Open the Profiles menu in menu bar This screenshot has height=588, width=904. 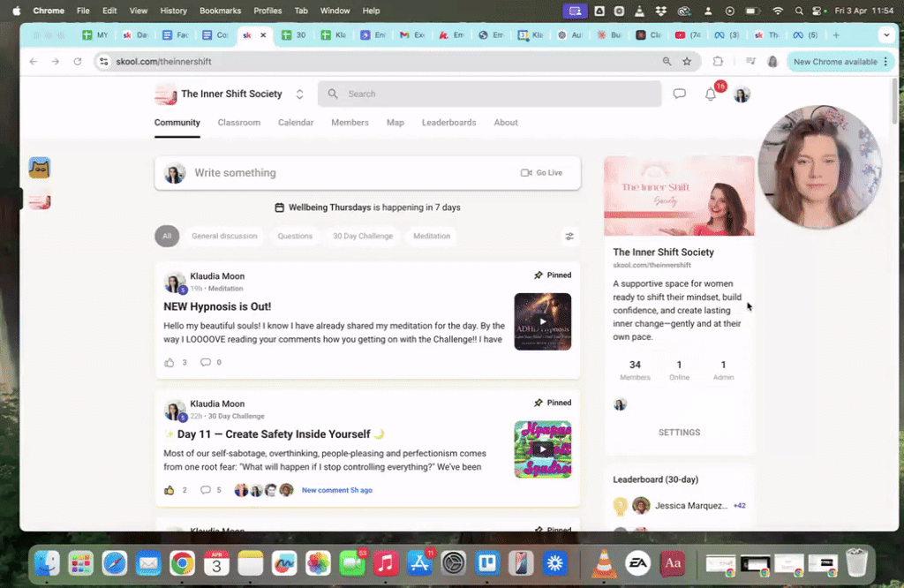tap(267, 11)
